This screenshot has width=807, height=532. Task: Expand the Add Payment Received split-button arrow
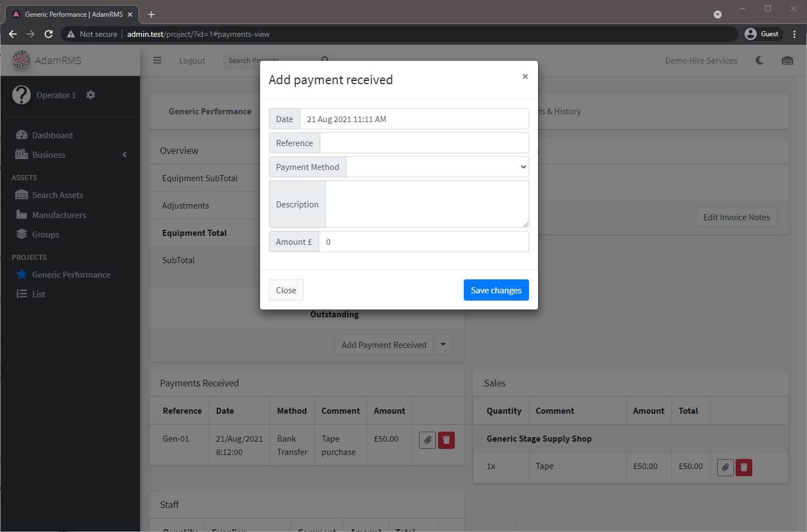pos(443,345)
